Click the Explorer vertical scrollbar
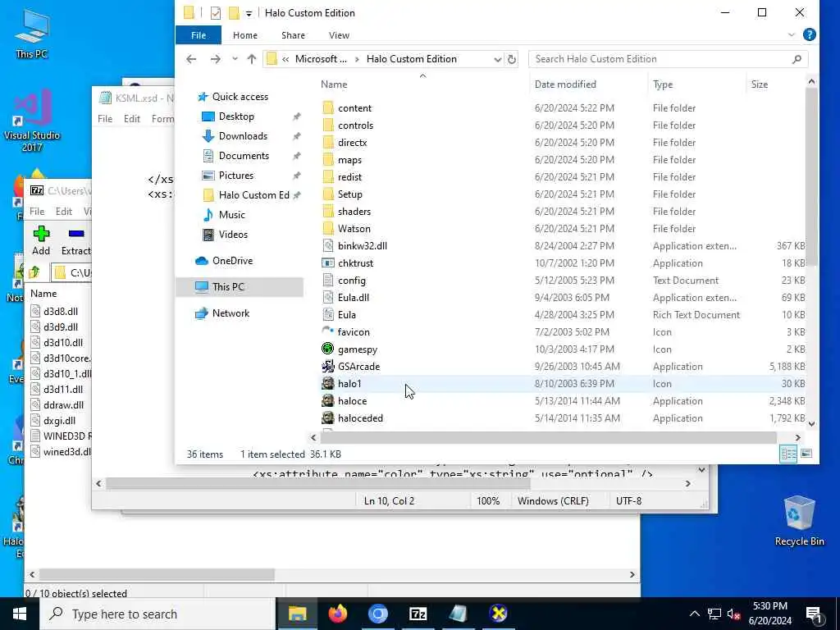Image resolution: width=840 pixels, height=630 pixels. pos(811,177)
